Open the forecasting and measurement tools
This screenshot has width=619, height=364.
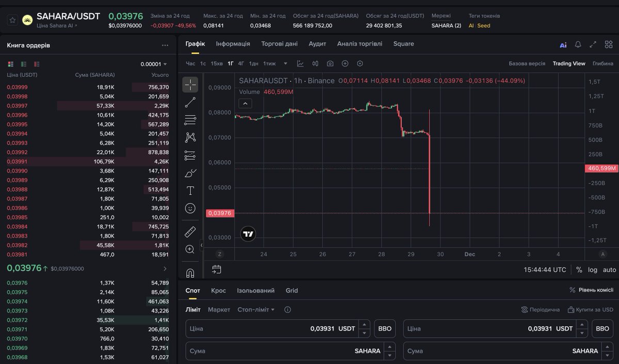click(190, 155)
